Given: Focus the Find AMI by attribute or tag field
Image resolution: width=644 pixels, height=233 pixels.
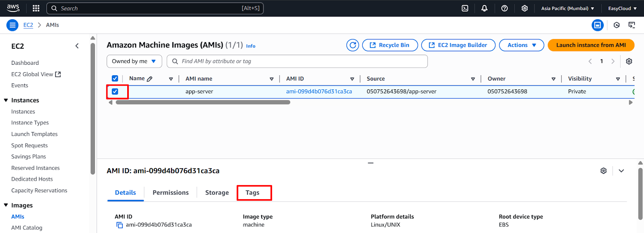Looking at the screenshot, I should click(297, 61).
